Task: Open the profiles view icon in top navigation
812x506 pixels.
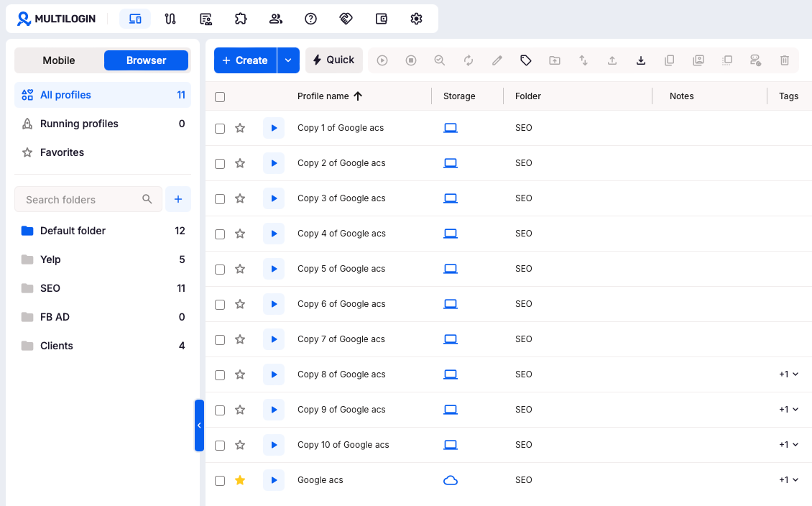Action: pyautogui.click(x=135, y=19)
